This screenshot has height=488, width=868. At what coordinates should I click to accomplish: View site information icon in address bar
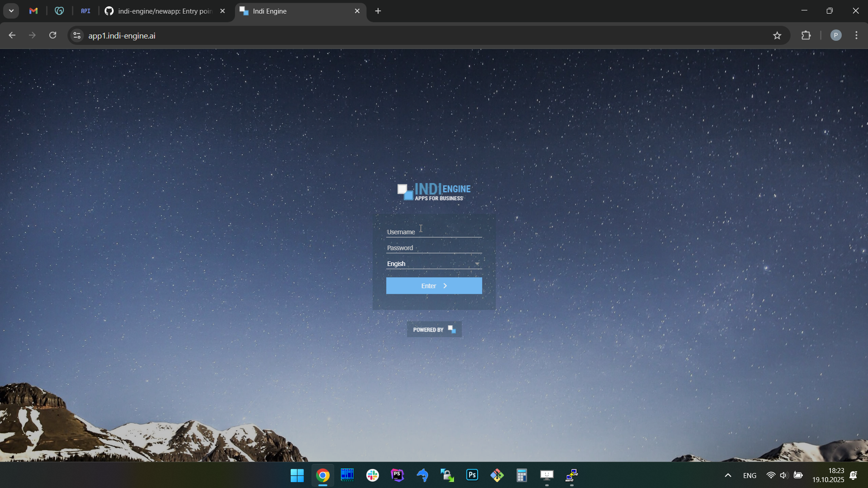point(77,35)
